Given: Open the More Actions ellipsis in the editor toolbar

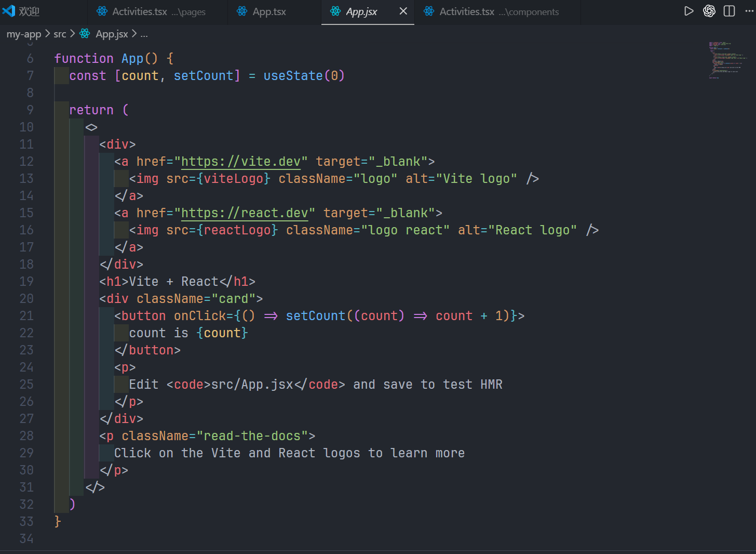Looking at the screenshot, I should tap(749, 11).
